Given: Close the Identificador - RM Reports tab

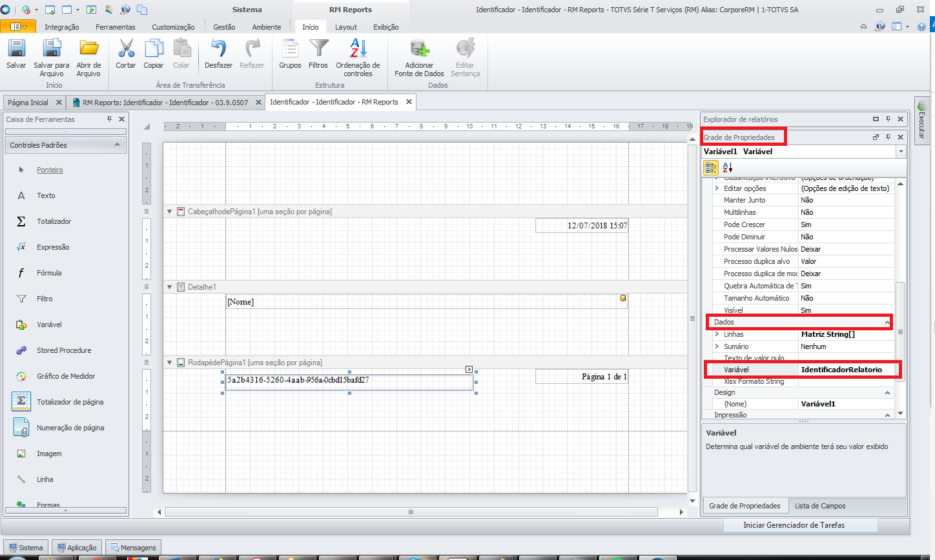Looking at the screenshot, I should point(409,102).
